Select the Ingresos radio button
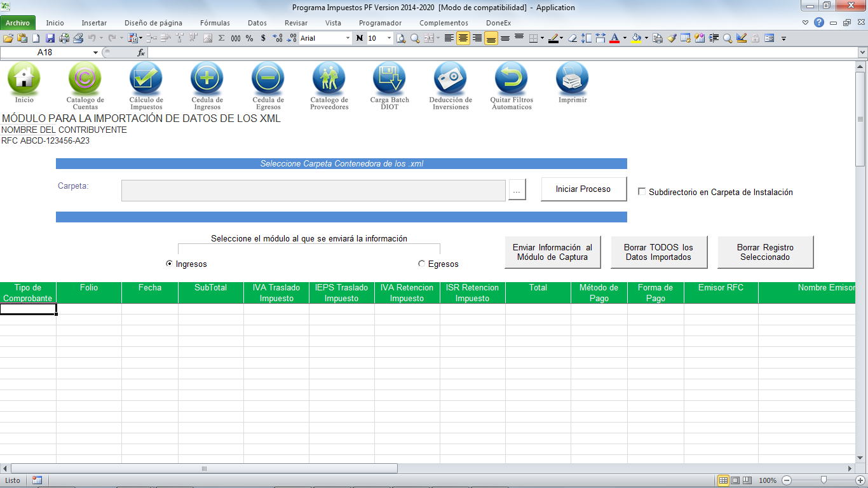 [x=169, y=264]
